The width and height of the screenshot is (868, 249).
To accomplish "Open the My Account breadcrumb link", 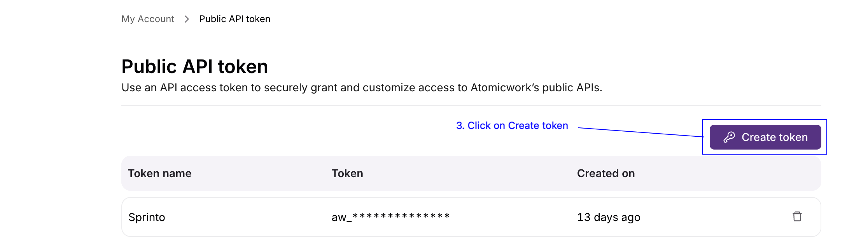I will tap(148, 19).
